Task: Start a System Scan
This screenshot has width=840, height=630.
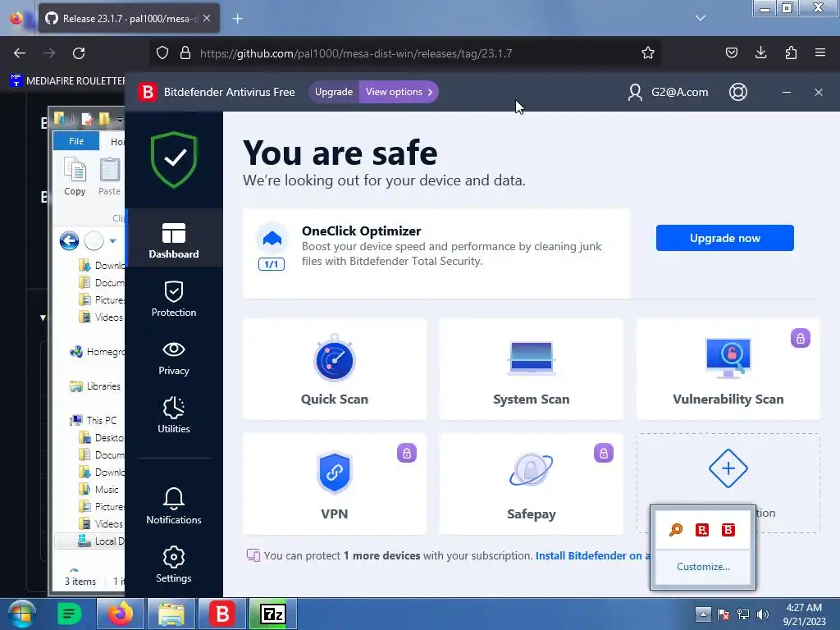Action: [531, 368]
